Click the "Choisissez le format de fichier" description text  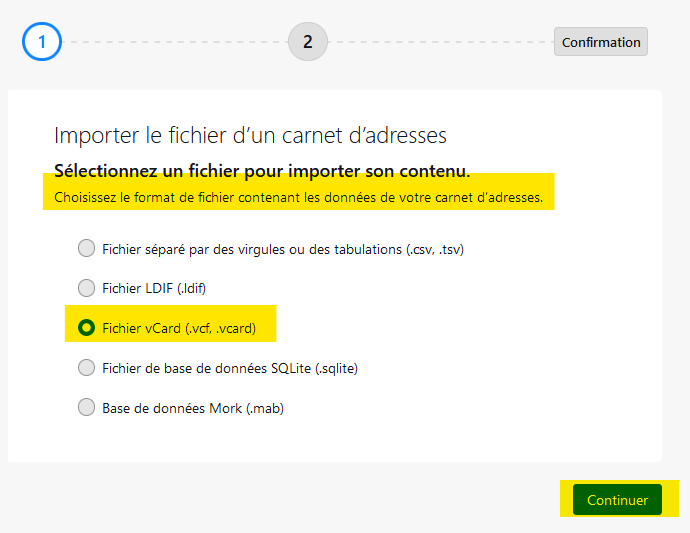tap(298, 197)
